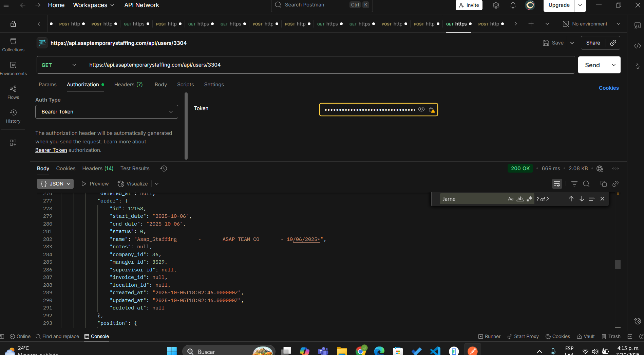Open the Test Results response tab
The width and height of the screenshot is (644, 355).
click(135, 168)
